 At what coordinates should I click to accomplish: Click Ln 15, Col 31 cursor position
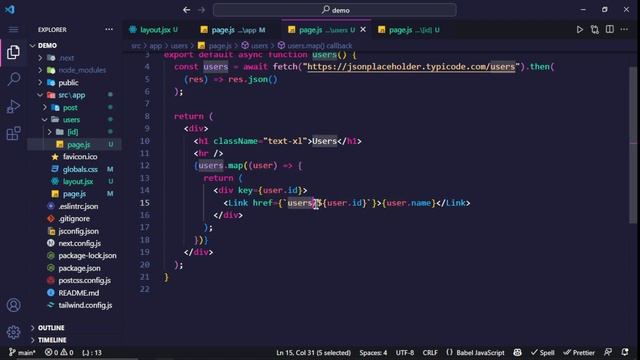click(313, 352)
